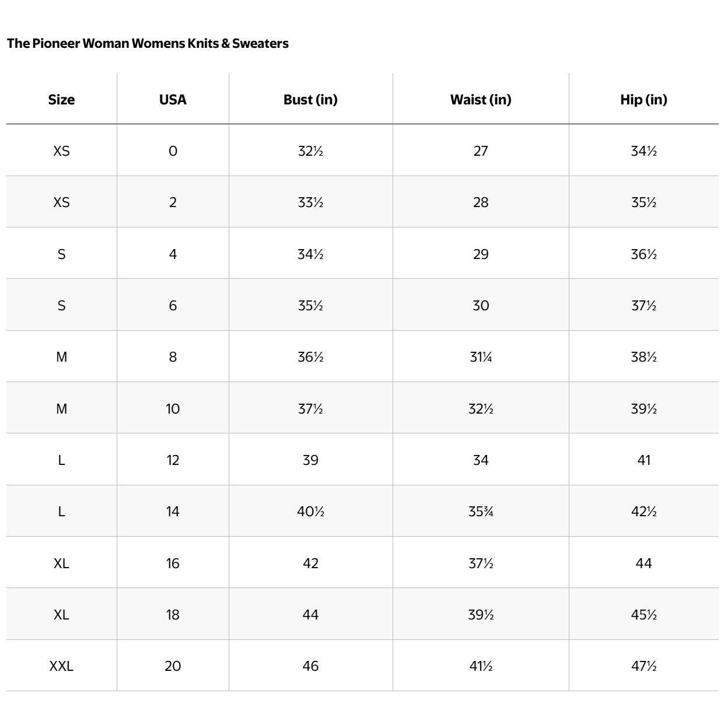Select the 32½ bust measurement cell
This screenshot has width=728, height=728.
pyautogui.click(x=310, y=151)
